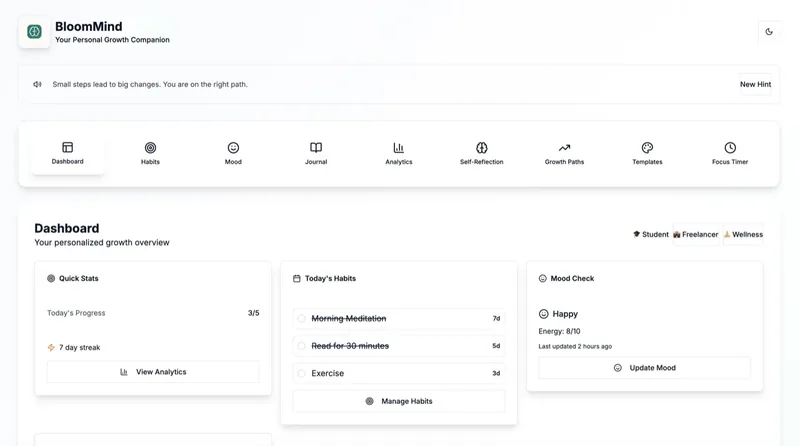Open the Self-Reflection tab

[x=482, y=154]
